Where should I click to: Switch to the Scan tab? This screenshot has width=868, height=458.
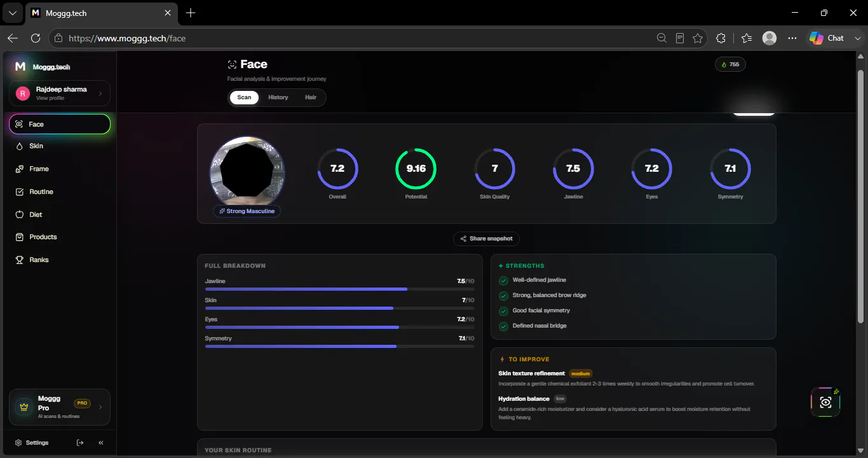(x=244, y=97)
